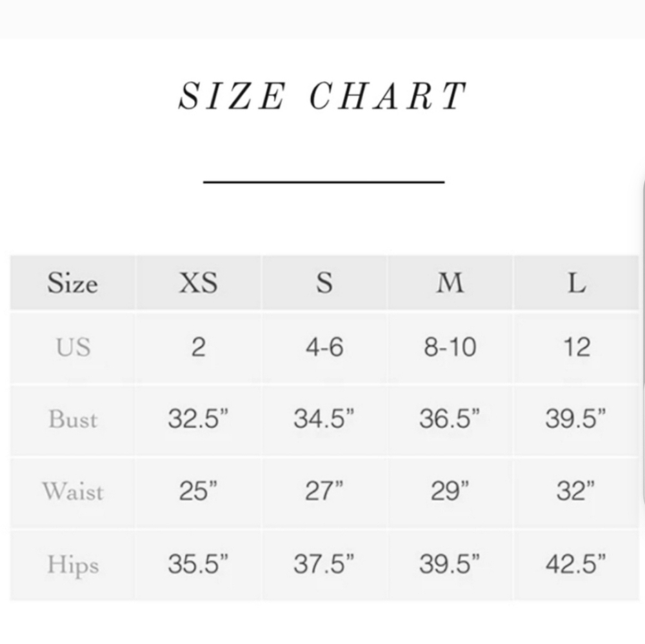Select the S size column header
Screen dimensions: 645x644
coord(324,283)
